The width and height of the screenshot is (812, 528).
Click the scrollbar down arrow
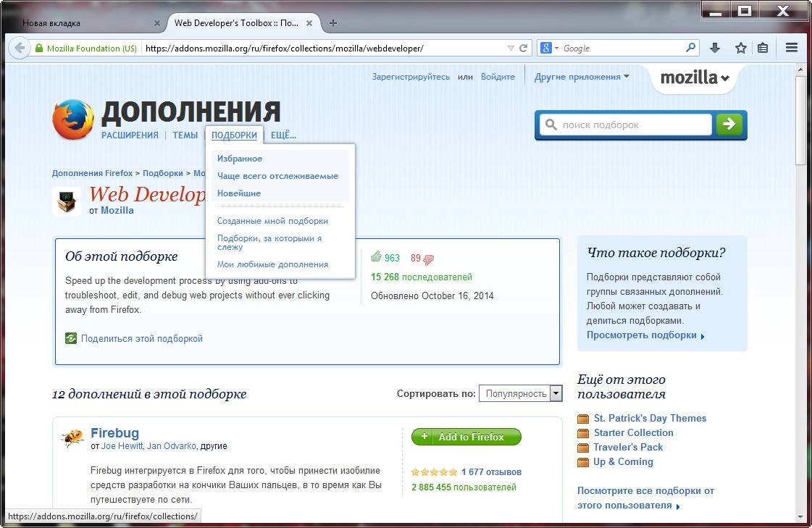(x=801, y=516)
